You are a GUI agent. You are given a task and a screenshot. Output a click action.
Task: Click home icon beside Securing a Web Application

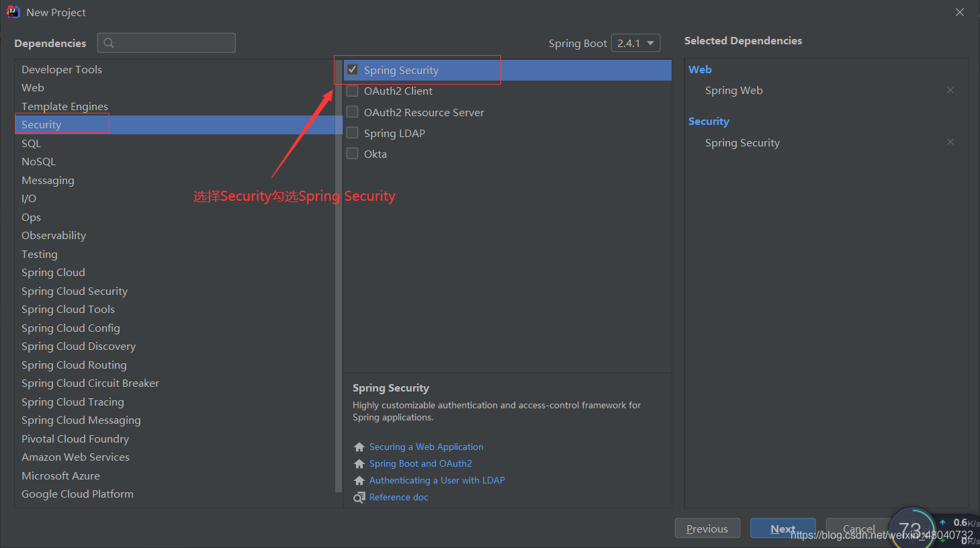(359, 447)
